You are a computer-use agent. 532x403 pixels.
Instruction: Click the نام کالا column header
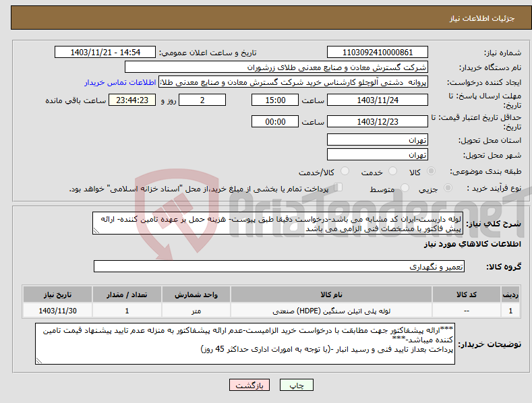click(x=331, y=294)
